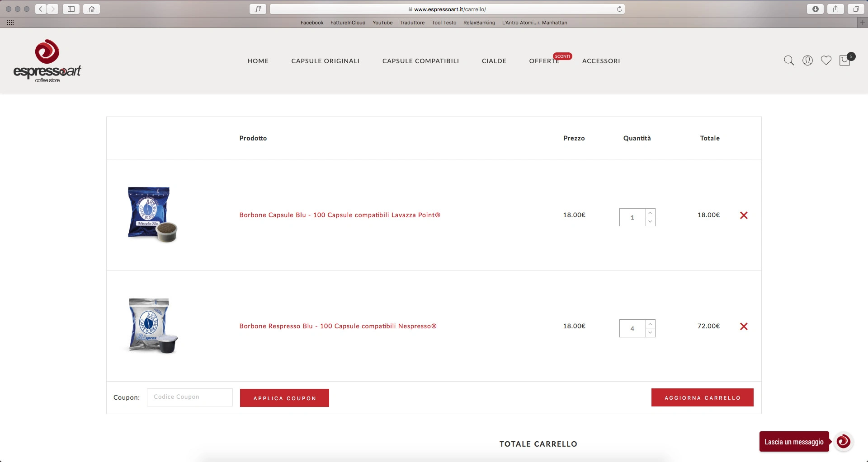Open the YouTube bookmark
This screenshot has width=868, height=462.
coord(382,23)
